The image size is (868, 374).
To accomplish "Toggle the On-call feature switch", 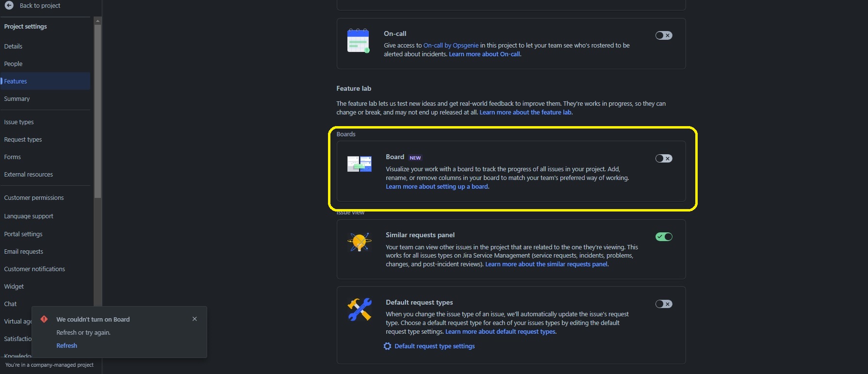I will click(664, 35).
